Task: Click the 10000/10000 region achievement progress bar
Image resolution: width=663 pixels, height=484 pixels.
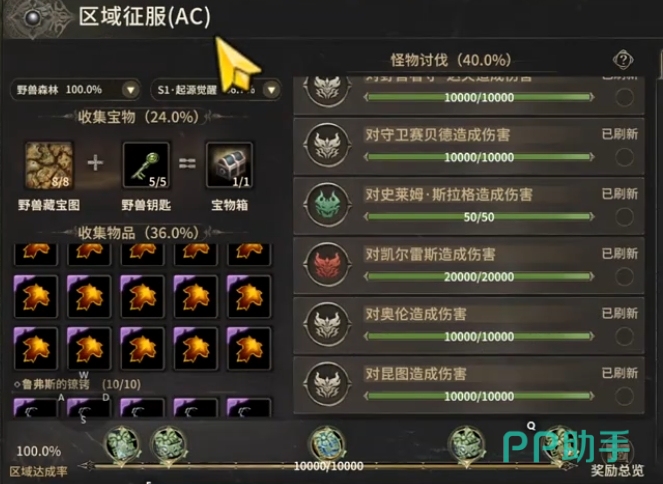Action: pos(328,466)
